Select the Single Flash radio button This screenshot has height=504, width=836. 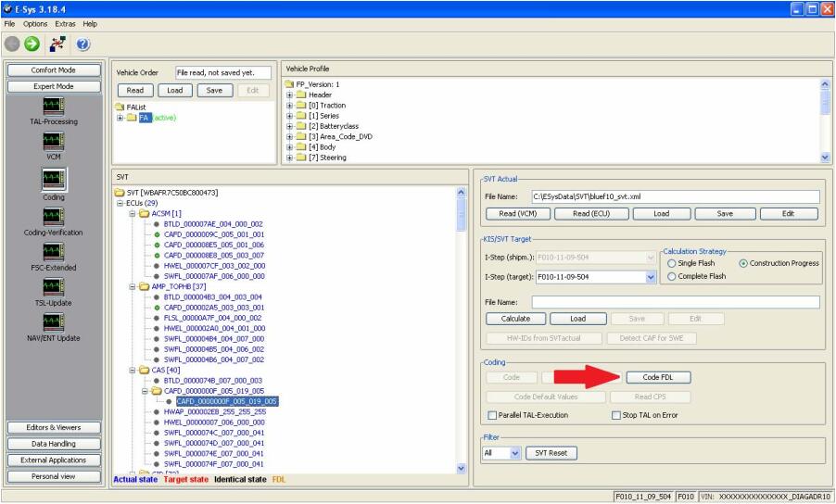[672, 263]
